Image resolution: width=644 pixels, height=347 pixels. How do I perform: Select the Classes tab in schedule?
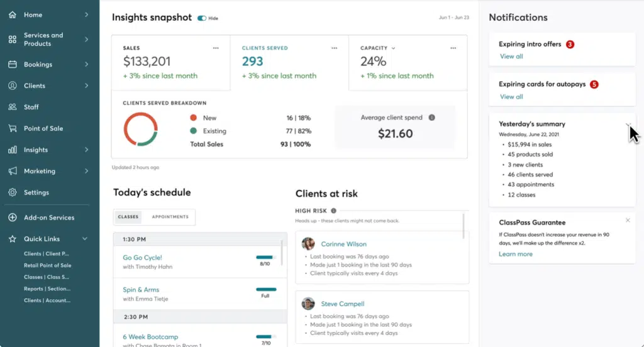click(128, 217)
